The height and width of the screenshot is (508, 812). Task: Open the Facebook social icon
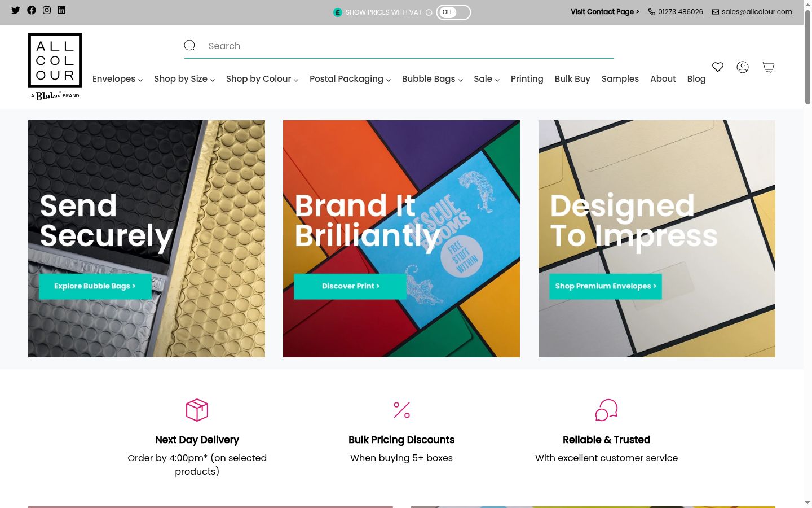[32, 10]
